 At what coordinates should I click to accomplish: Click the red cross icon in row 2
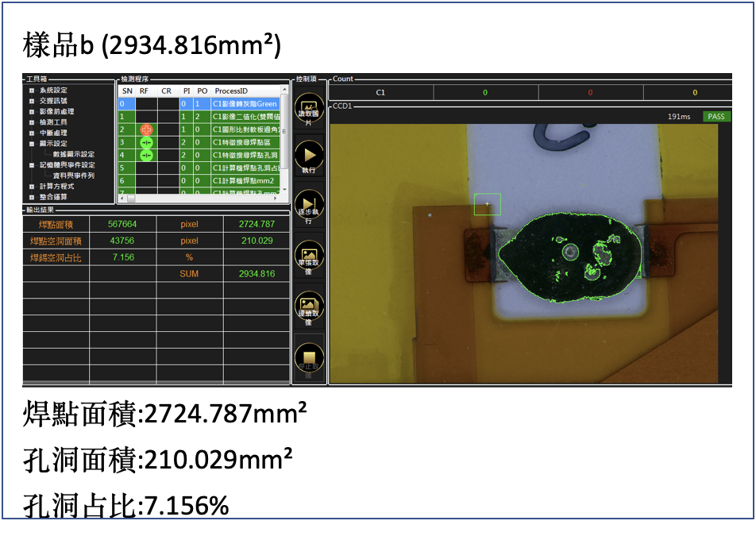tap(145, 129)
